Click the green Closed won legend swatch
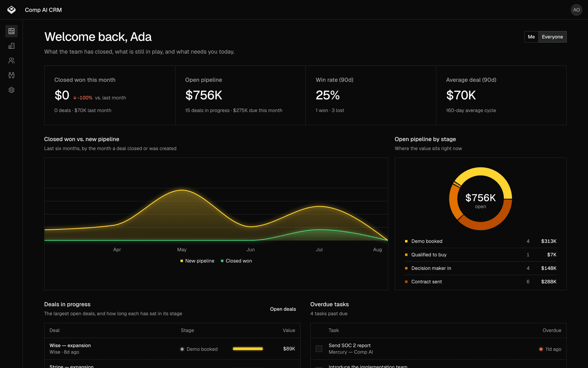Image resolution: width=588 pixels, height=368 pixels. click(x=222, y=261)
